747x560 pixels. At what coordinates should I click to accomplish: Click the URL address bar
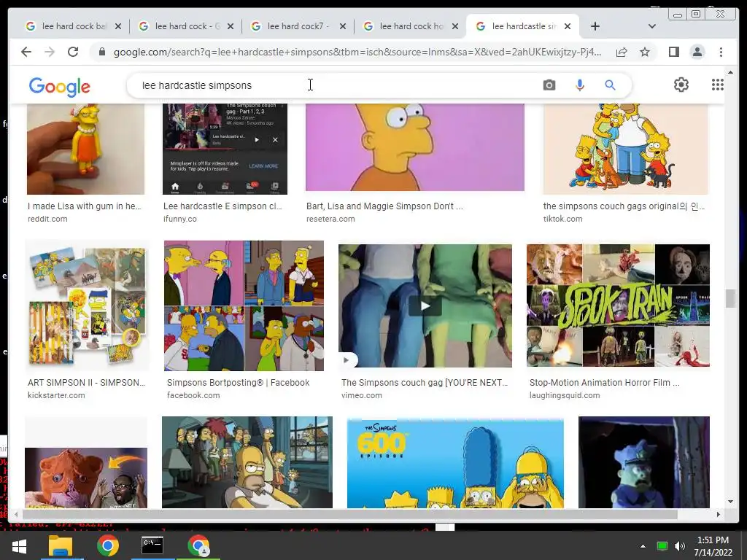[357, 52]
